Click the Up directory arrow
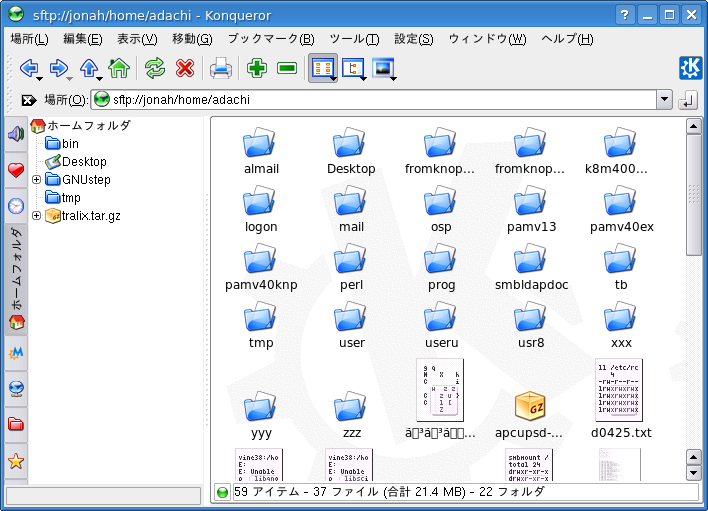Screen dimensions: 708x511 pyautogui.click(x=89, y=68)
